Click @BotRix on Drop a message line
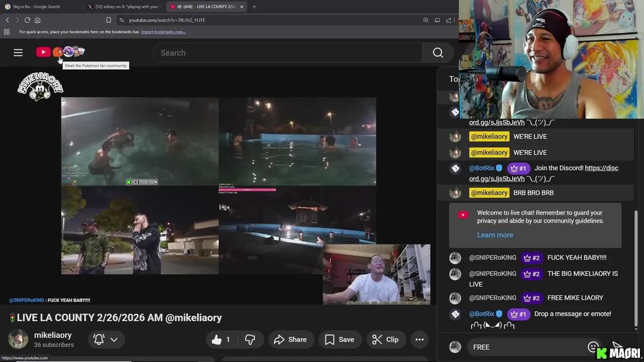 [x=481, y=314]
